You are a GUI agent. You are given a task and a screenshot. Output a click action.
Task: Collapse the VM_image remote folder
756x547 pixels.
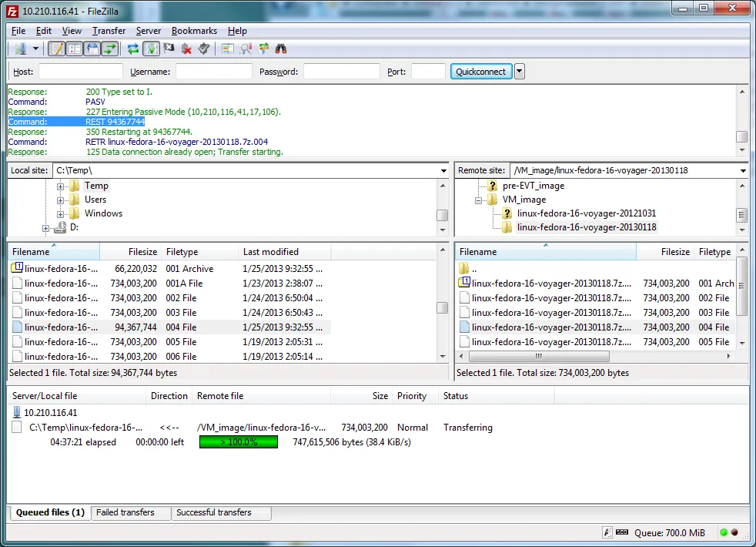click(478, 200)
